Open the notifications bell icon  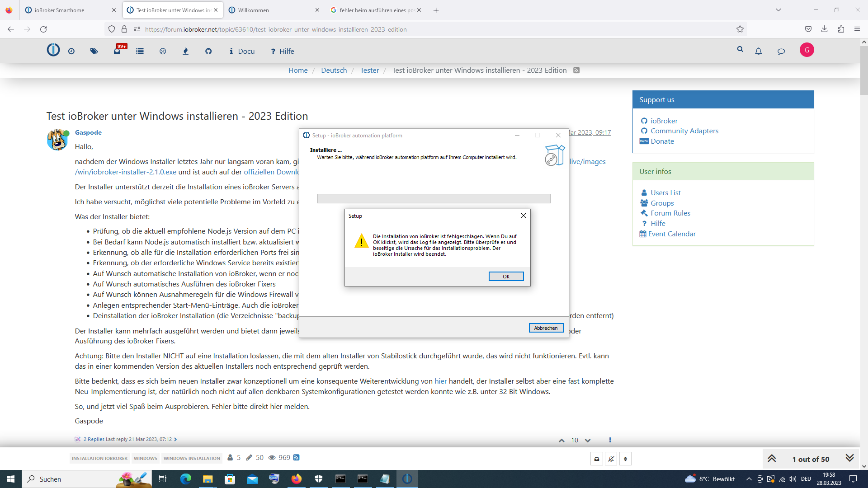tap(759, 52)
